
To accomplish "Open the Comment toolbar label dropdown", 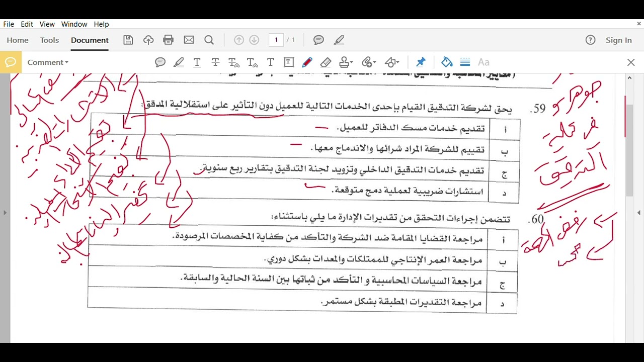I will click(x=48, y=62).
